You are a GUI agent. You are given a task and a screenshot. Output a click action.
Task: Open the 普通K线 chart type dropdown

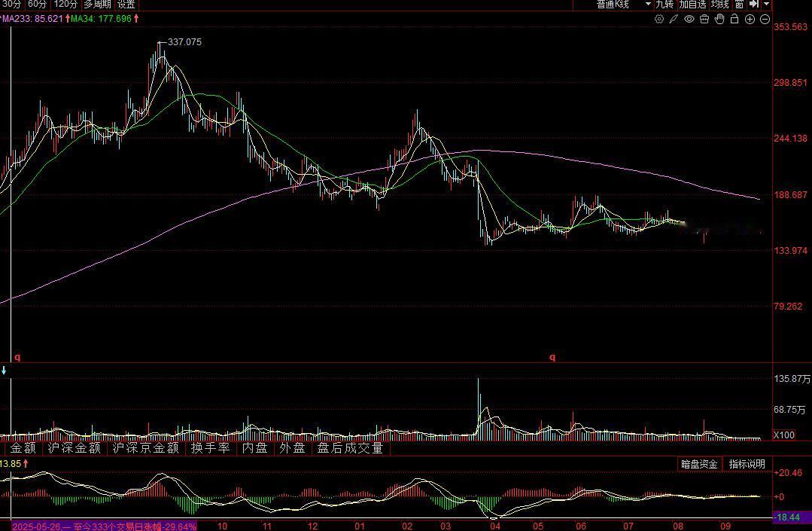tap(624, 5)
